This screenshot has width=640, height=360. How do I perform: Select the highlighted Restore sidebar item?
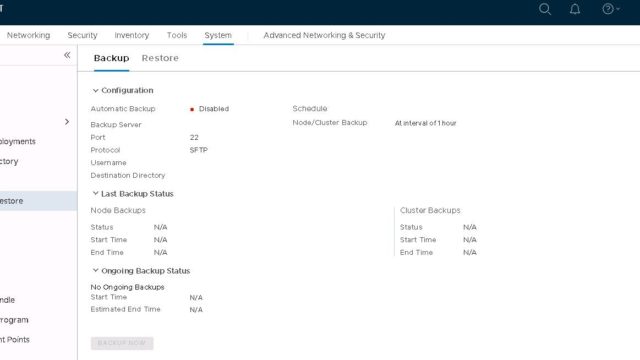click(38, 201)
